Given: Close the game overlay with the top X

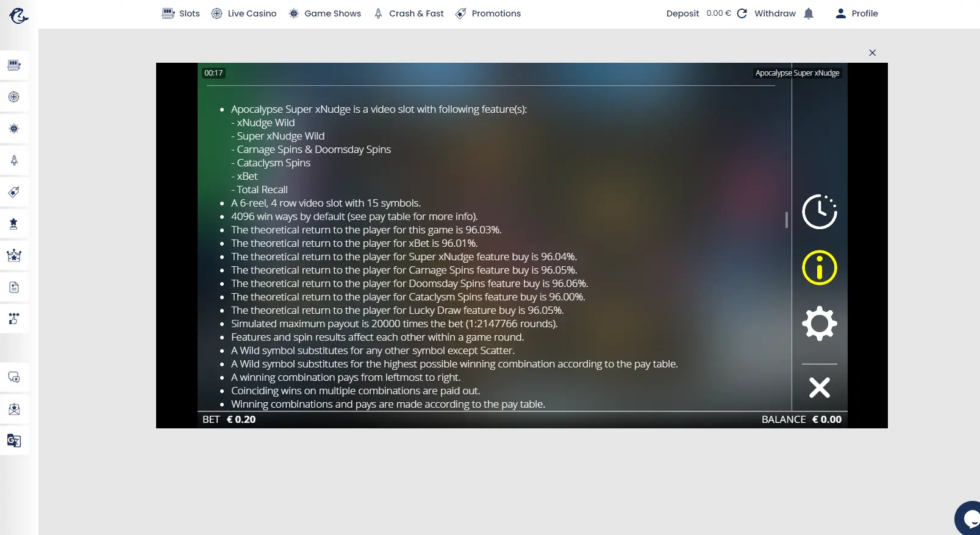Looking at the screenshot, I should click(872, 53).
